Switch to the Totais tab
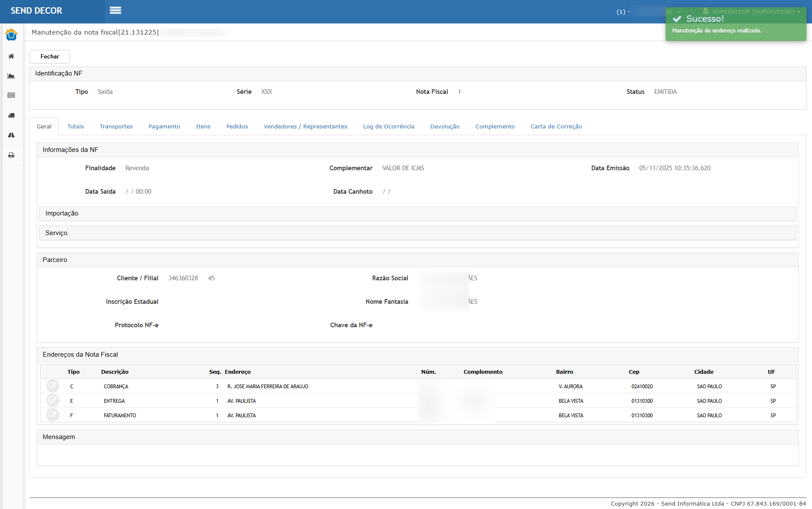The height and width of the screenshot is (509, 812). (76, 127)
